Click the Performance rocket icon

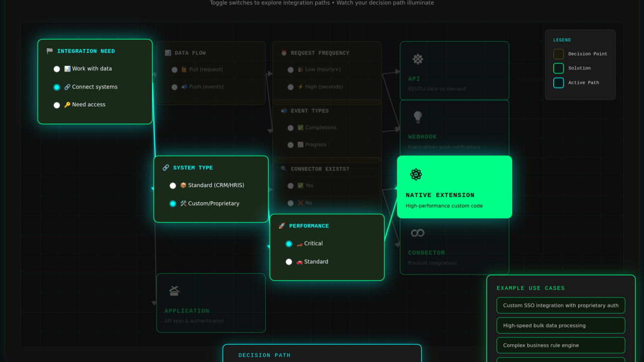(x=282, y=226)
